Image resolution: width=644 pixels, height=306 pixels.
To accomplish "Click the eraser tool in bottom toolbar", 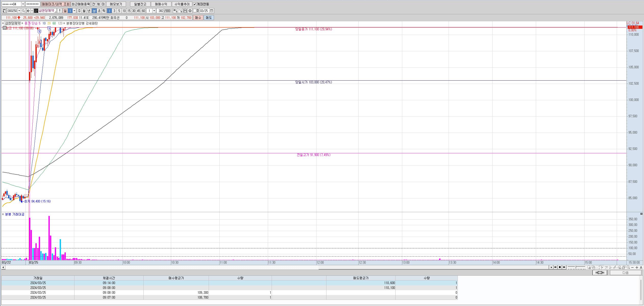I will pos(619,267).
